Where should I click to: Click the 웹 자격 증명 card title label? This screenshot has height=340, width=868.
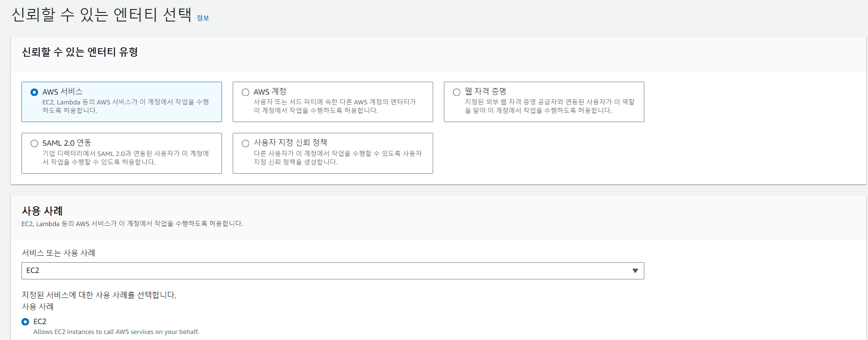click(485, 92)
